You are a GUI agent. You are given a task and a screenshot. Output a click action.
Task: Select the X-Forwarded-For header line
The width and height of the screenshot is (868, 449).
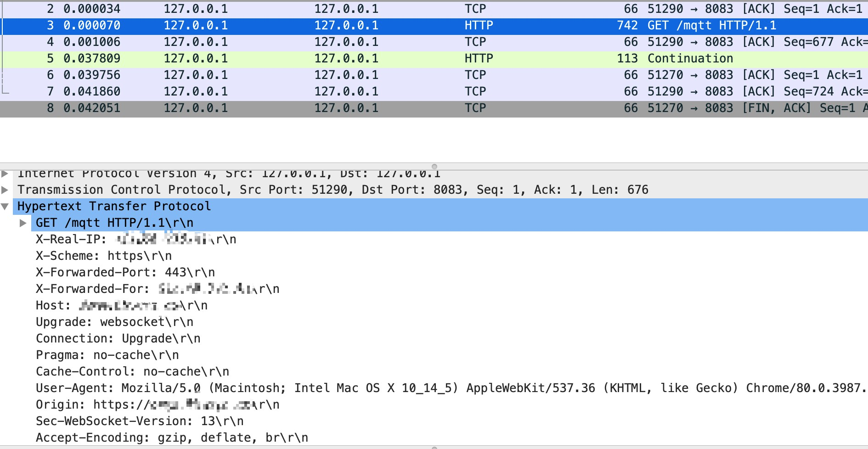(x=158, y=289)
